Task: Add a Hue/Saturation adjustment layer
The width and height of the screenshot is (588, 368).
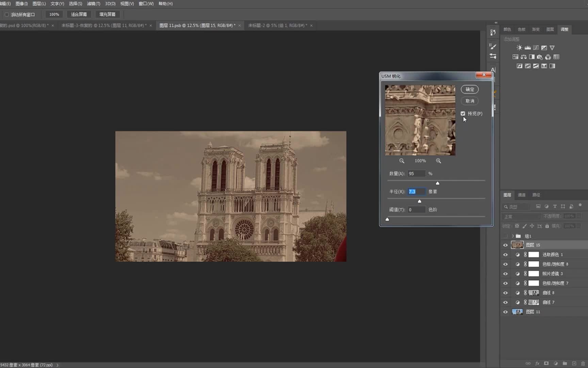Action: coord(515,57)
